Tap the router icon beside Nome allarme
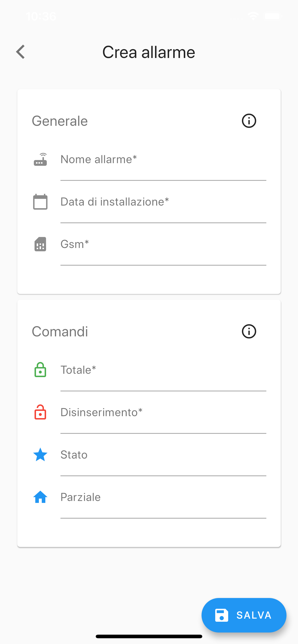The image size is (298, 644). pos(40,160)
